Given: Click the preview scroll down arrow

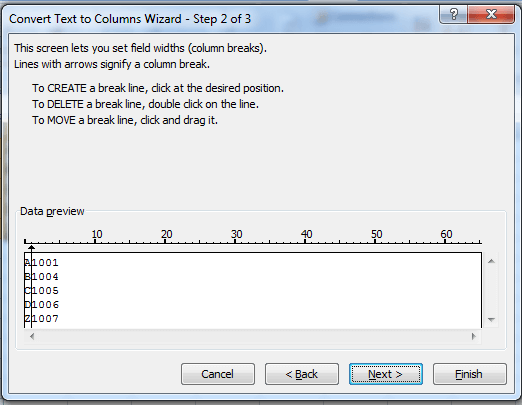Looking at the screenshot, I should coord(491,319).
